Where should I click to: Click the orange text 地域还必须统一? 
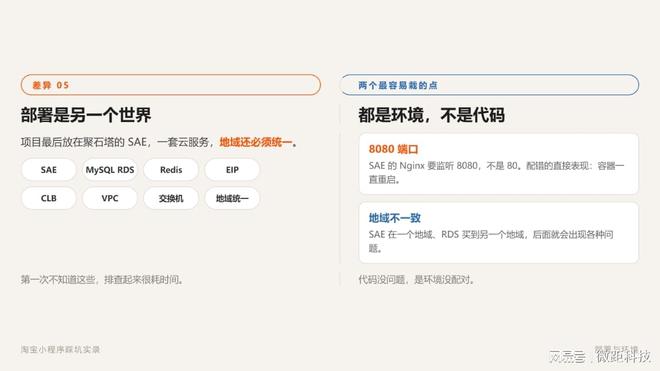(x=255, y=142)
